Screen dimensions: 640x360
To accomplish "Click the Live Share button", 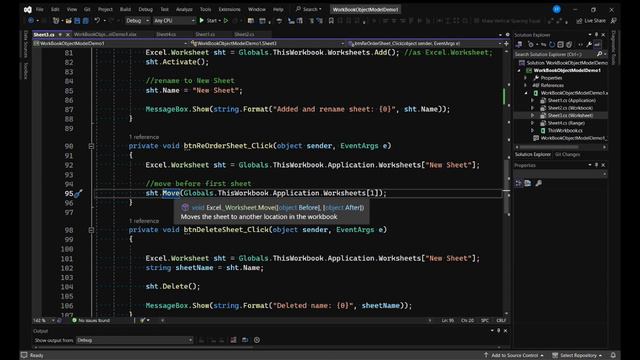I will click(x=591, y=20).
